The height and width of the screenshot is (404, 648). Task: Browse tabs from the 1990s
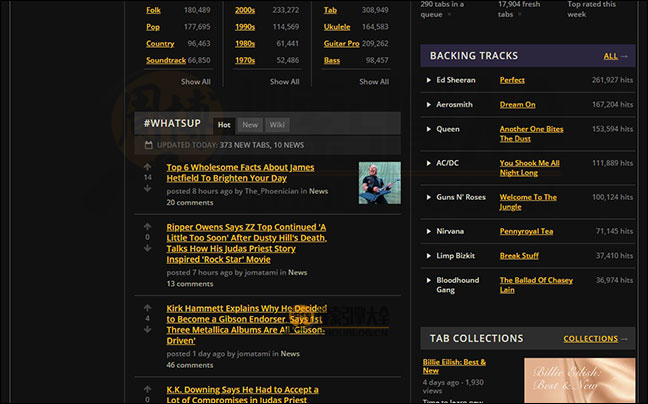(x=245, y=27)
